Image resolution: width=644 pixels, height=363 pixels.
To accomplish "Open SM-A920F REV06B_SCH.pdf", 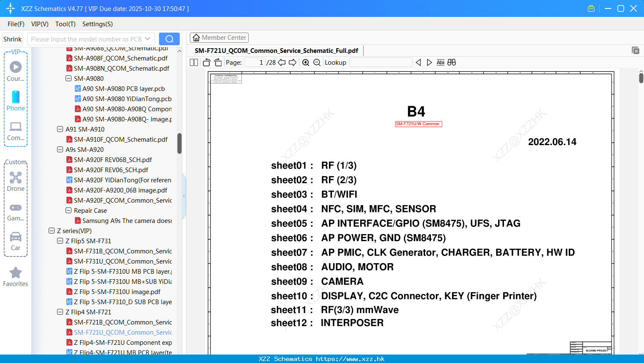I will click(x=113, y=159).
